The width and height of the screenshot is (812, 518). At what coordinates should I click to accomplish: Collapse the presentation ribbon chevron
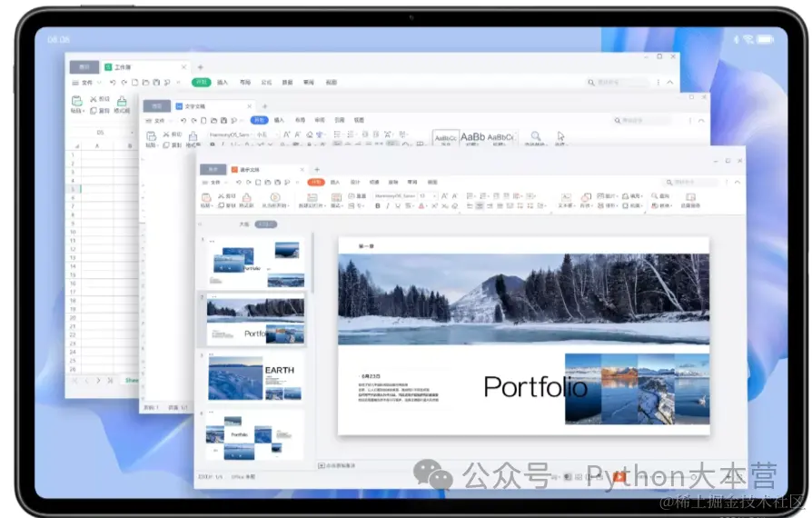(x=737, y=183)
